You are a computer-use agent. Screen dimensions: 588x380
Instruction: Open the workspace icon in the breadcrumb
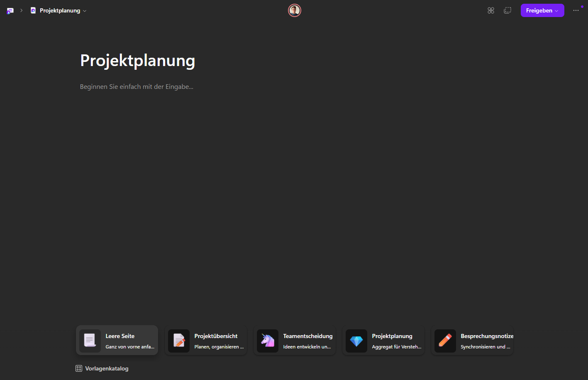point(10,10)
